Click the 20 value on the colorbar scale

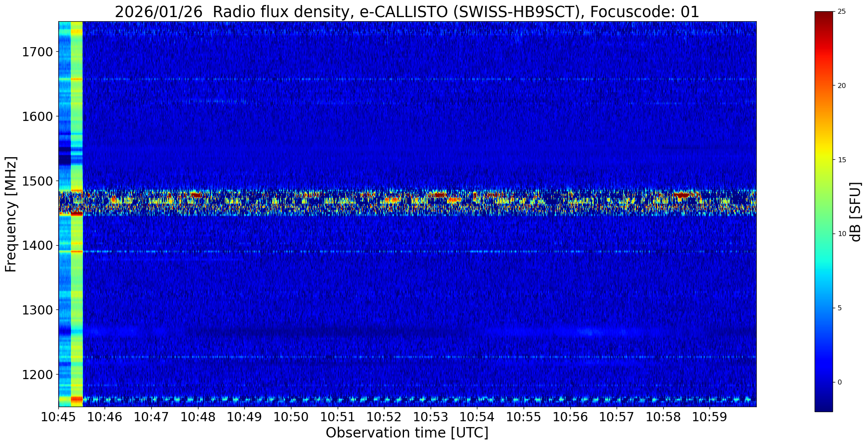pos(842,86)
